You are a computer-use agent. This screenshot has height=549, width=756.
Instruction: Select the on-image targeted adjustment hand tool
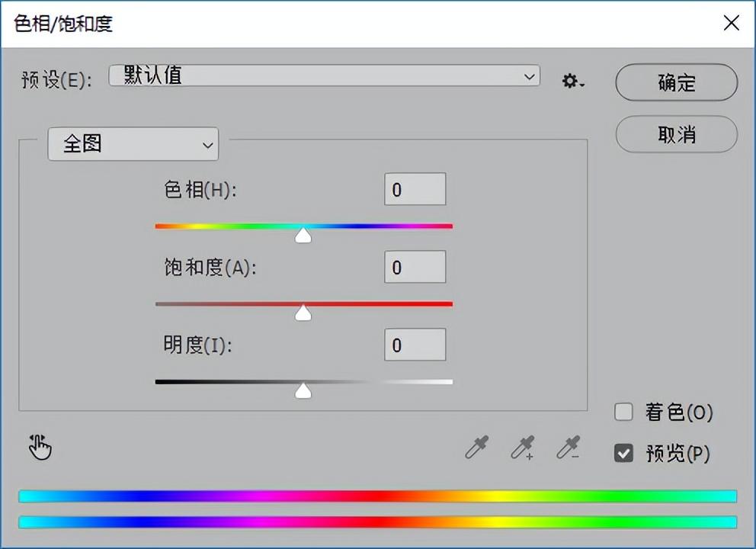point(40,448)
